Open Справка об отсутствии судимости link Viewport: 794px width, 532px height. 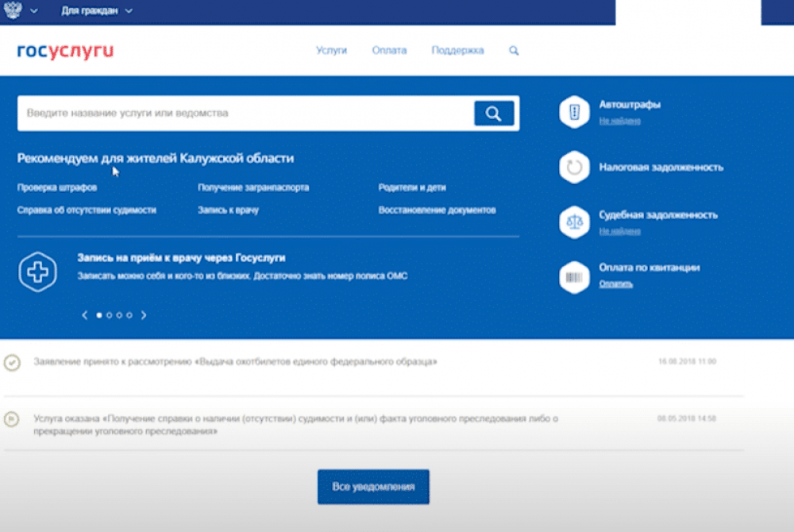click(x=87, y=210)
